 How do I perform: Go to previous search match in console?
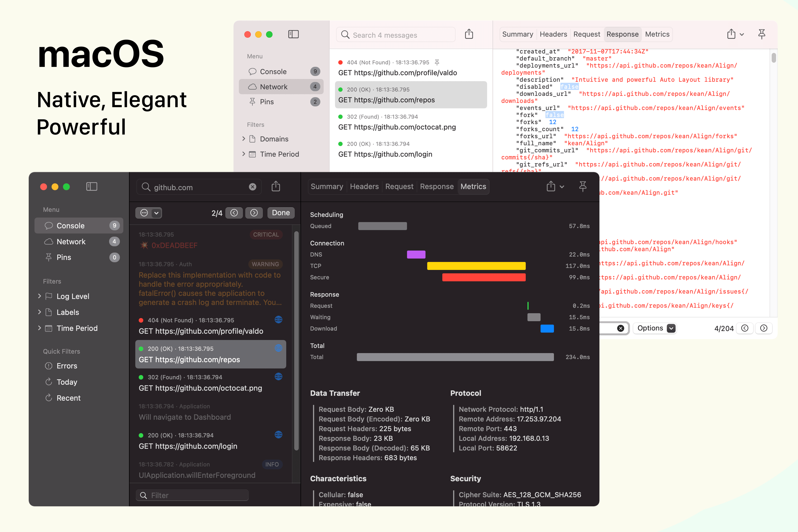tap(234, 213)
